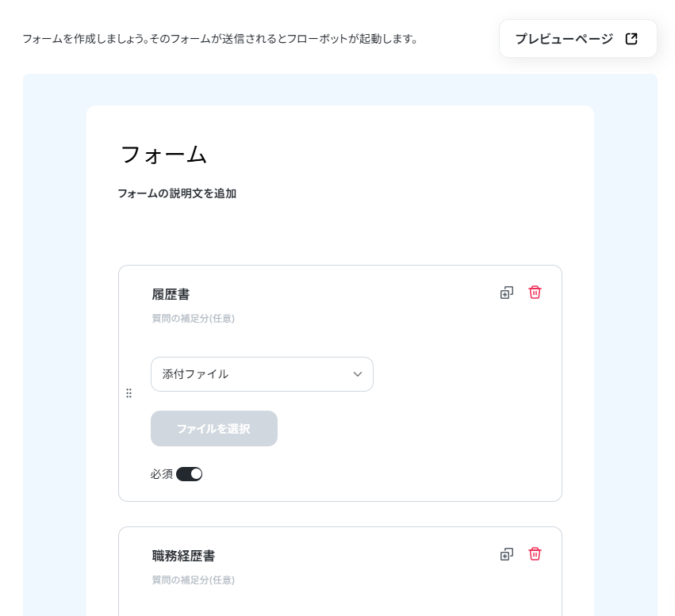Viewport: 675px width, 616px height.
Task: Open the 添付ファイル type dropdown
Action: pos(262,374)
